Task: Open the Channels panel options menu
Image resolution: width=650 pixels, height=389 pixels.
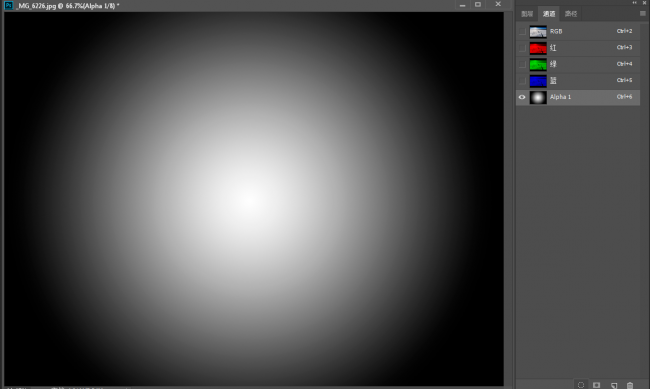Action: tap(643, 13)
